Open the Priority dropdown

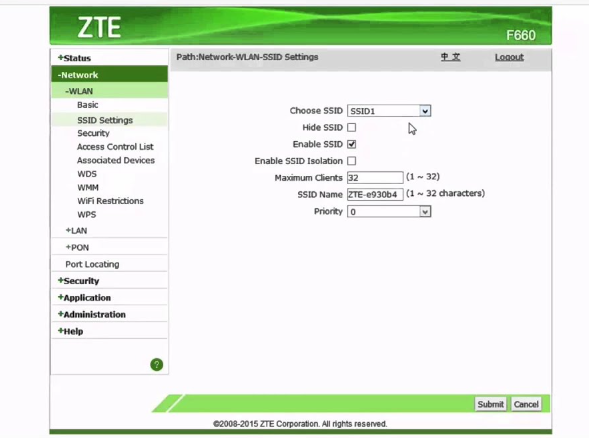click(x=389, y=212)
